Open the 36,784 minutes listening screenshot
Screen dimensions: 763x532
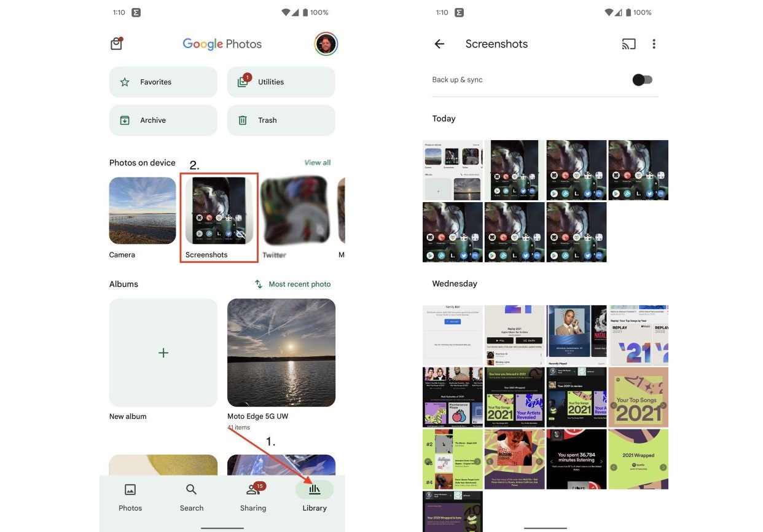coord(577,459)
